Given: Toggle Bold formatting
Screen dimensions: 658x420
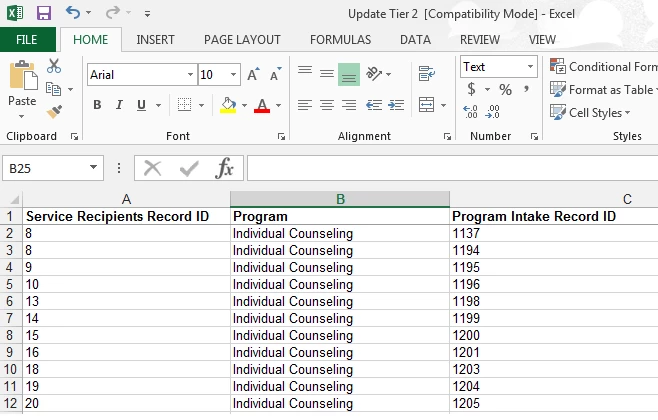Looking at the screenshot, I should [97, 105].
